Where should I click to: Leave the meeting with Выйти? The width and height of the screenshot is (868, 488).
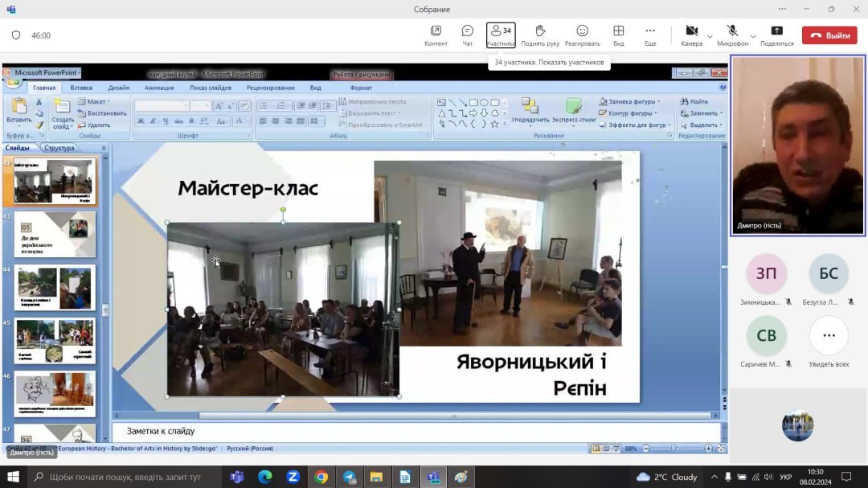[829, 35]
